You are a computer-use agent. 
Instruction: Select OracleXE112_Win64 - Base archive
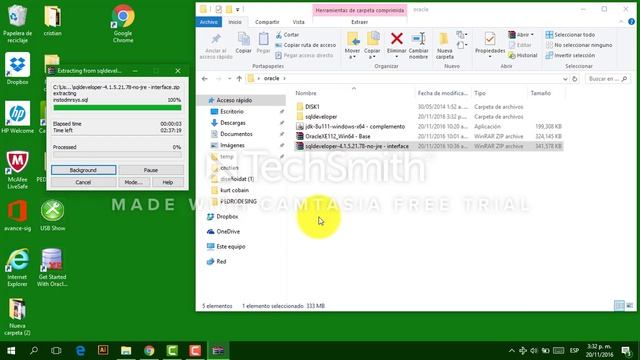pyautogui.click(x=338, y=136)
